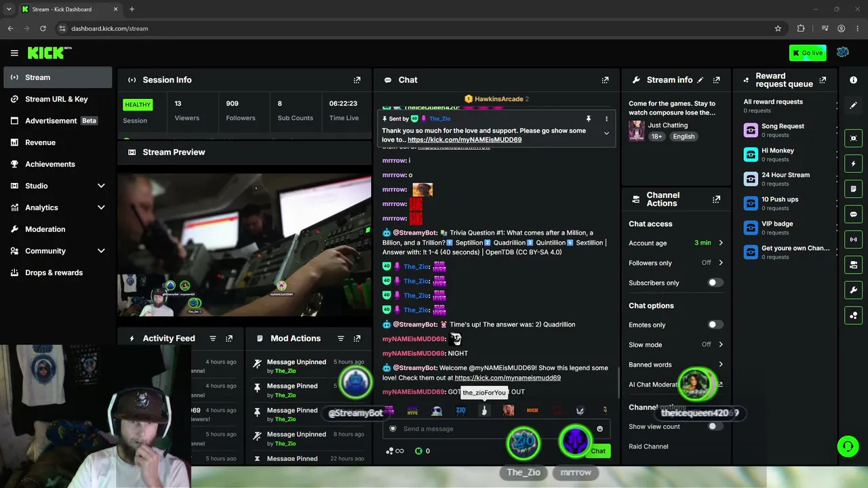Toggle Show view count switch

[x=715, y=426]
